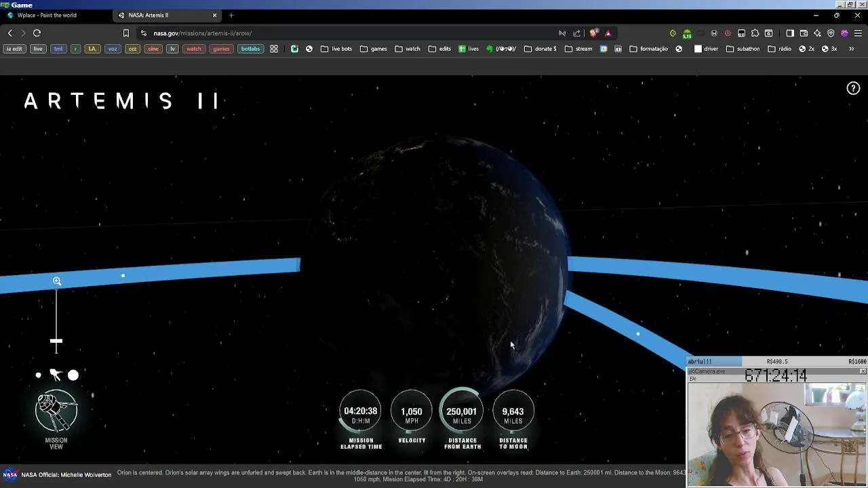Click the NASA logo in footer
The height and width of the screenshot is (488, 868).
click(9, 474)
